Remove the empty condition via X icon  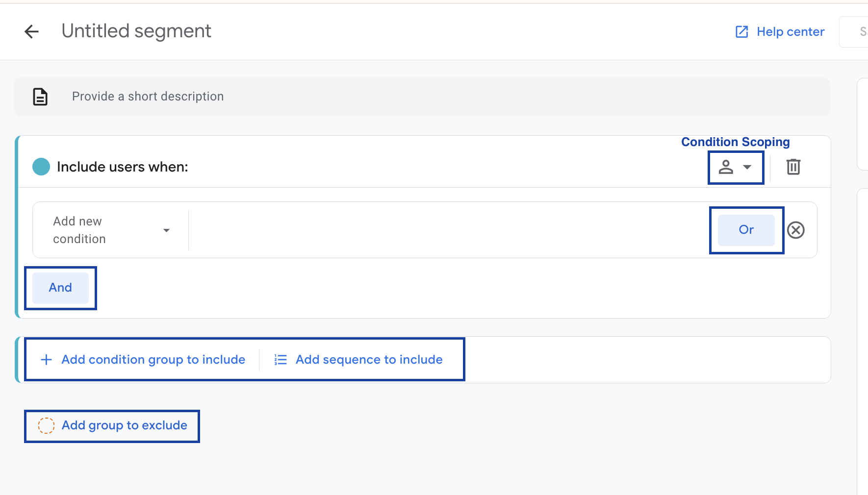795,230
